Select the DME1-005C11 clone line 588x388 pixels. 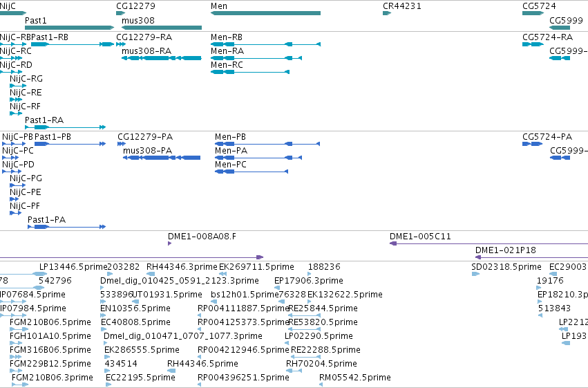[489, 243]
